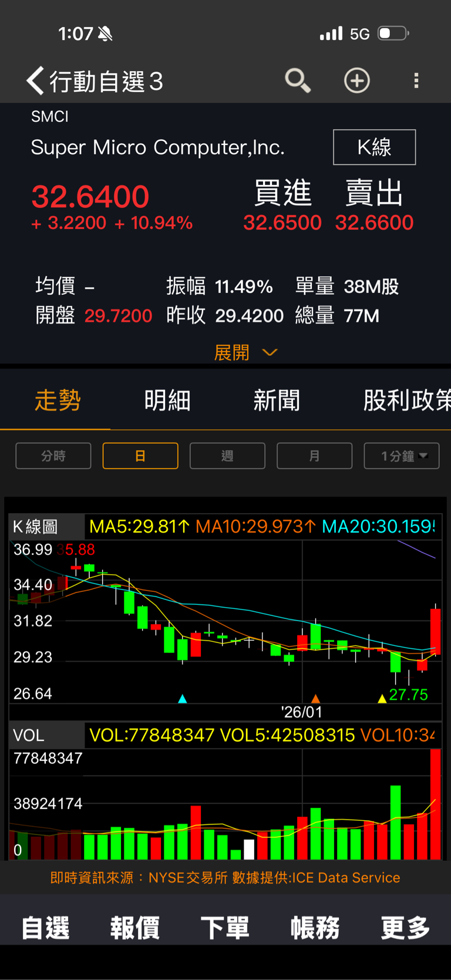The height and width of the screenshot is (980, 451).
Task: Tap the 單量 38M股 value
Action: pyautogui.click(x=371, y=287)
